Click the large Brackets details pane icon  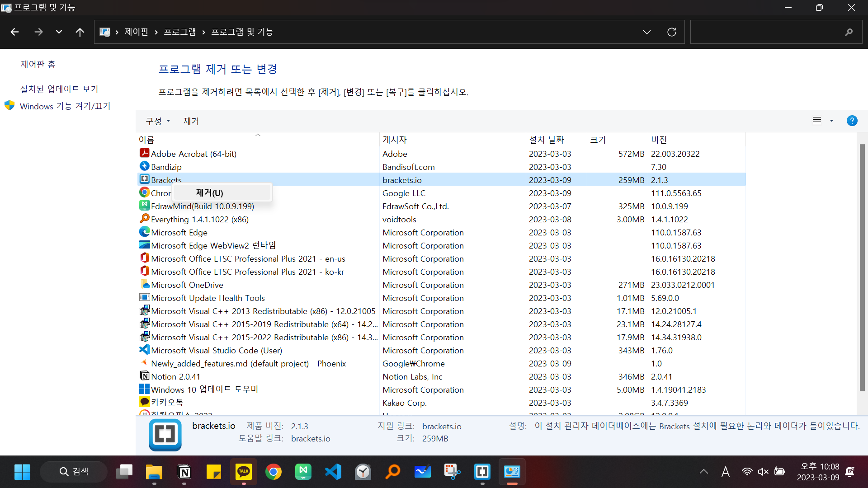pyautogui.click(x=165, y=435)
